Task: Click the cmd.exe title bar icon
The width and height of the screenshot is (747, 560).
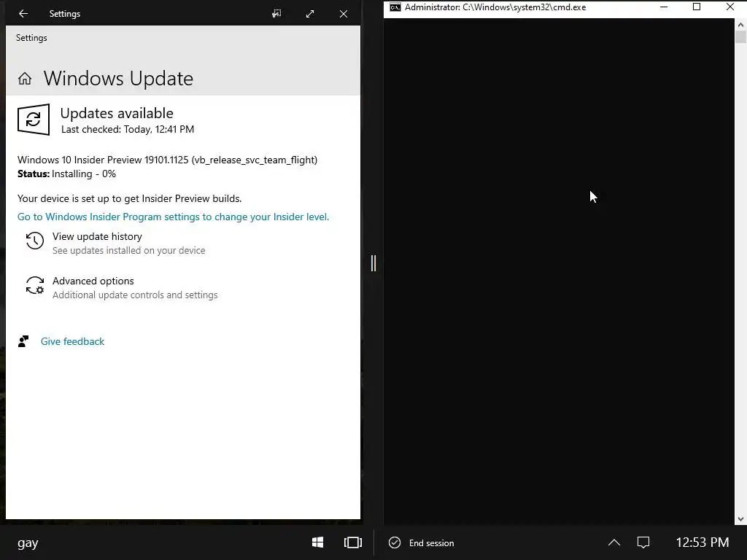Action: pyautogui.click(x=395, y=7)
